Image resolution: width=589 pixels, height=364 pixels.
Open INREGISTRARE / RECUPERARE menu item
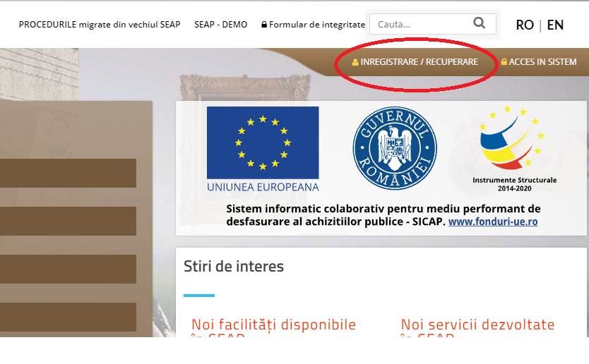[x=415, y=62]
